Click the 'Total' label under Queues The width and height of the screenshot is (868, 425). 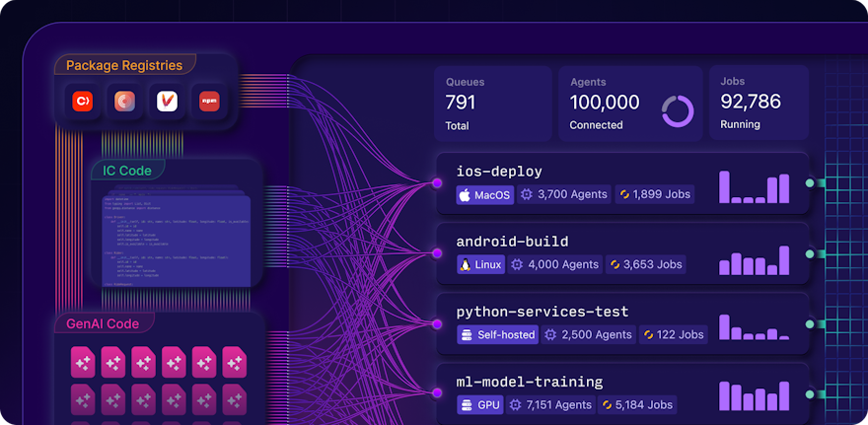coord(458,126)
